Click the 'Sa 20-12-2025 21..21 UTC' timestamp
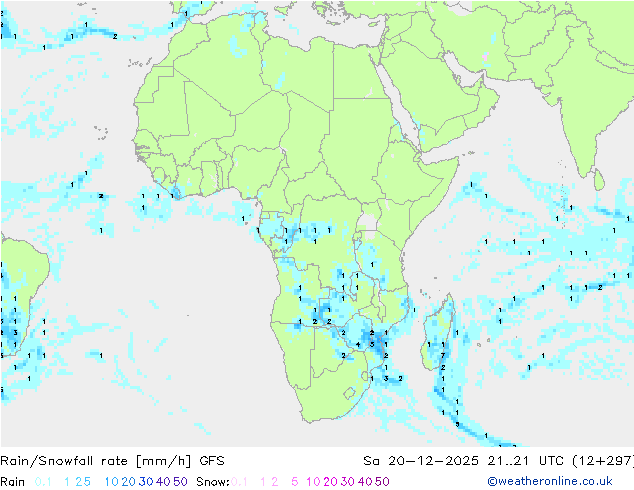Viewport: 634px width, 490px height. point(465,461)
